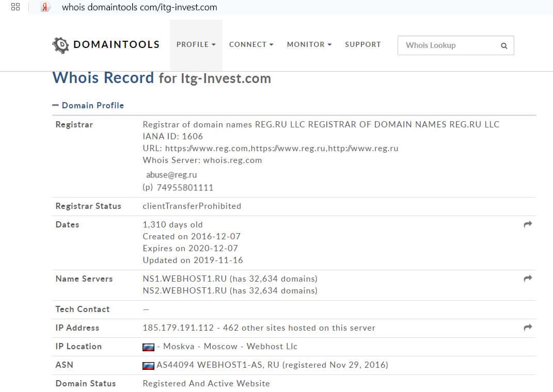Click the DomainTools gear logo
Image resolution: width=553 pixels, height=392 pixels.
60,45
